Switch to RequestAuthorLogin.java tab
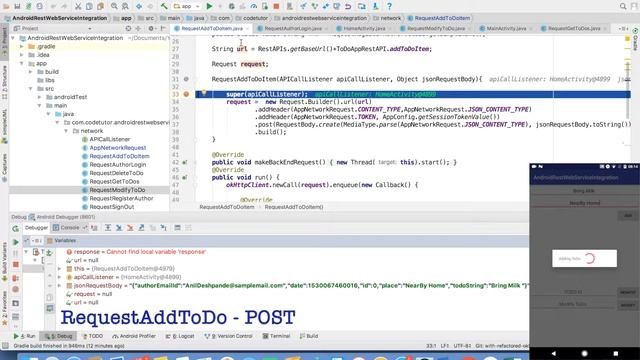 (x=293, y=29)
